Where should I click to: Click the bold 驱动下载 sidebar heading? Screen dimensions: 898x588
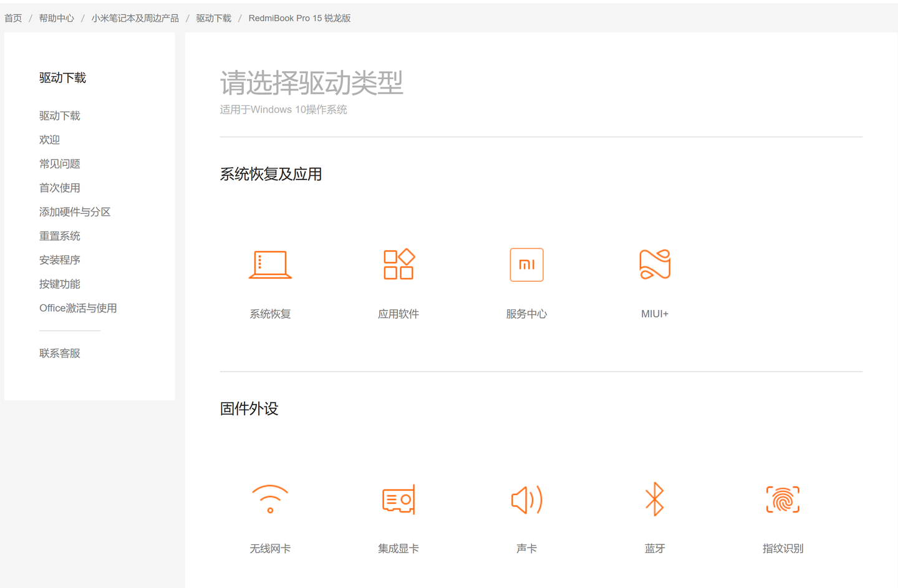(x=63, y=78)
